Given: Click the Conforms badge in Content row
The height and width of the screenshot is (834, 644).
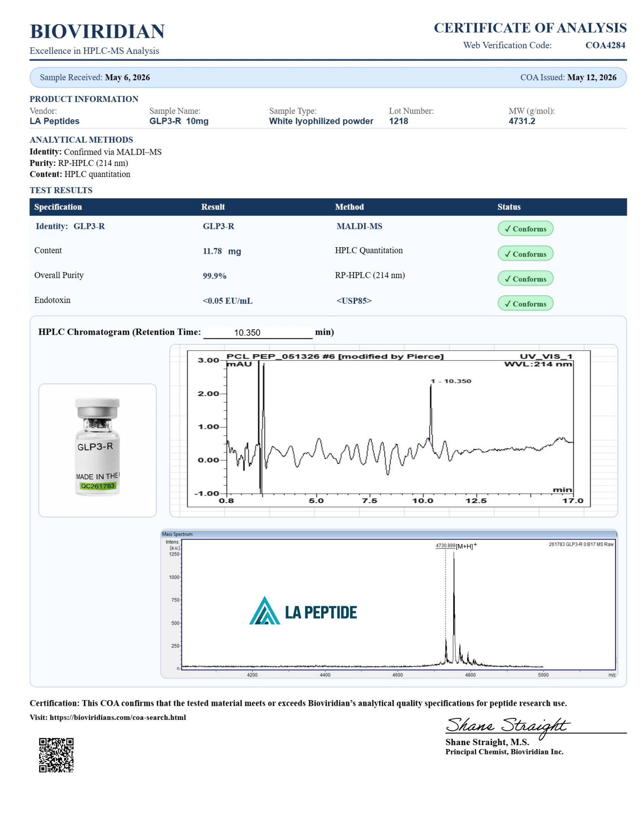Looking at the screenshot, I should tap(525, 254).
